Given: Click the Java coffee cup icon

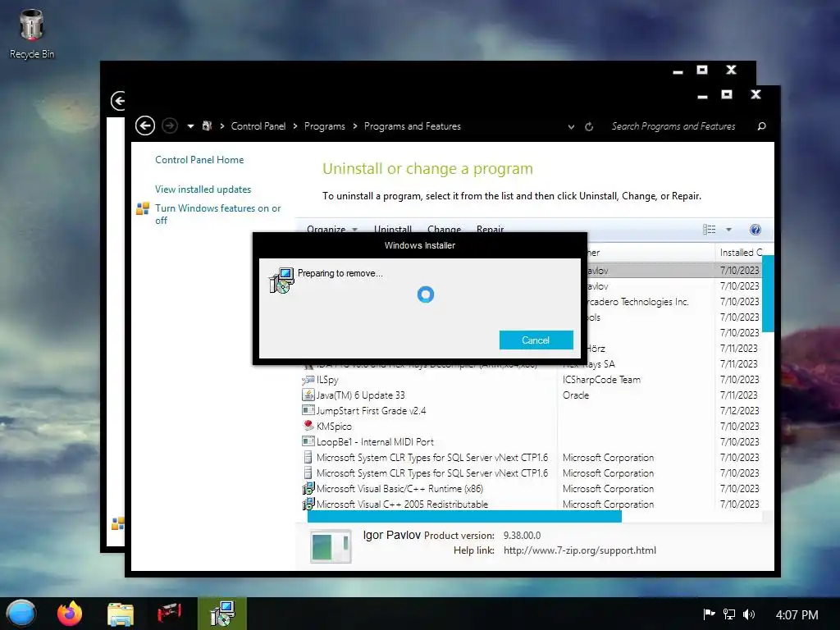Looking at the screenshot, I should [x=308, y=395].
